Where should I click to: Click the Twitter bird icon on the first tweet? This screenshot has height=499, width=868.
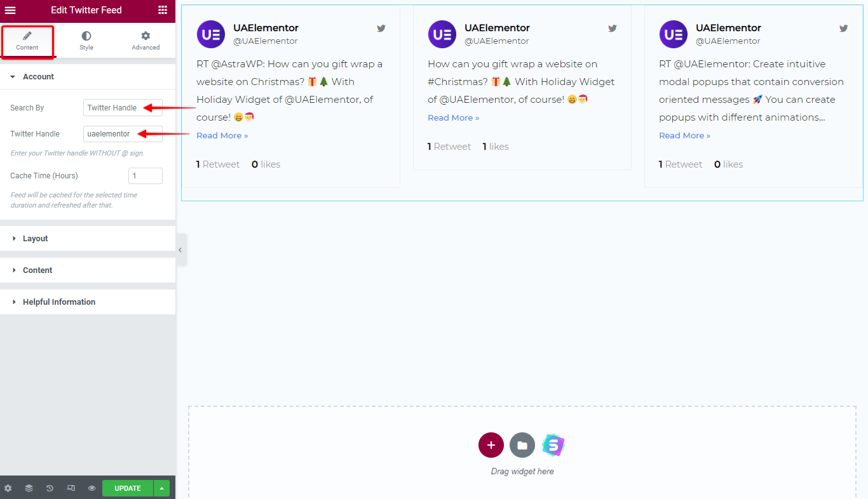[381, 29]
